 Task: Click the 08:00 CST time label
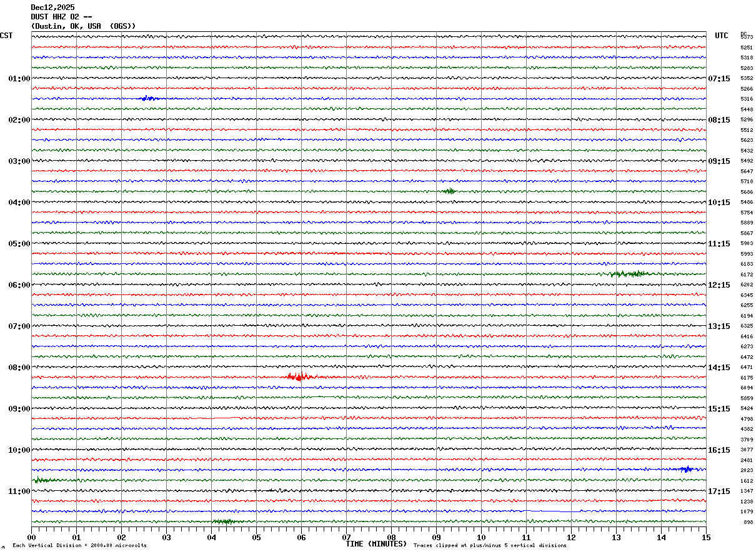pyautogui.click(x=19, y=368)
